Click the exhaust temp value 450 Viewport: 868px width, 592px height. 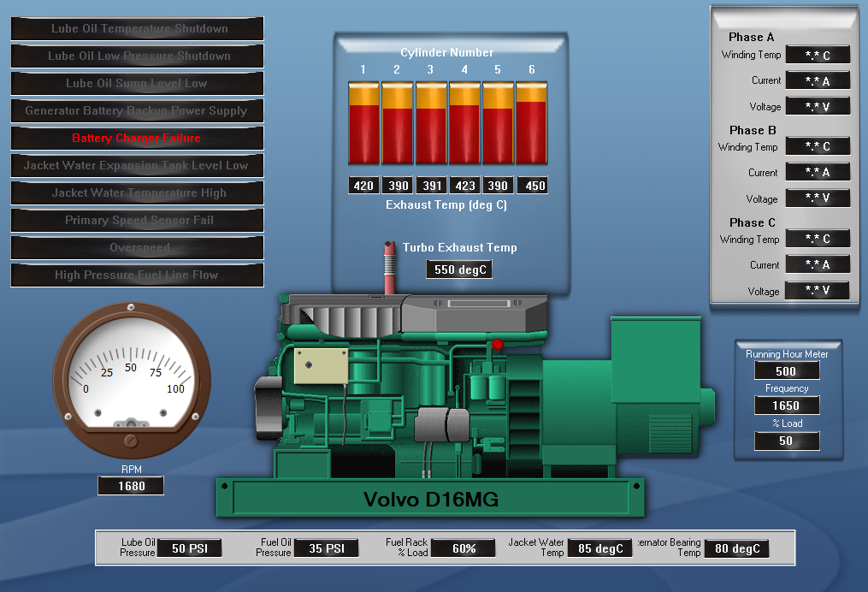click(x=533, y=186)
